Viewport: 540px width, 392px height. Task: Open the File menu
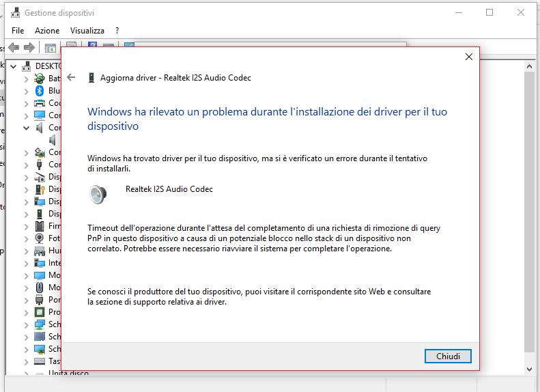tap(18, 31)
